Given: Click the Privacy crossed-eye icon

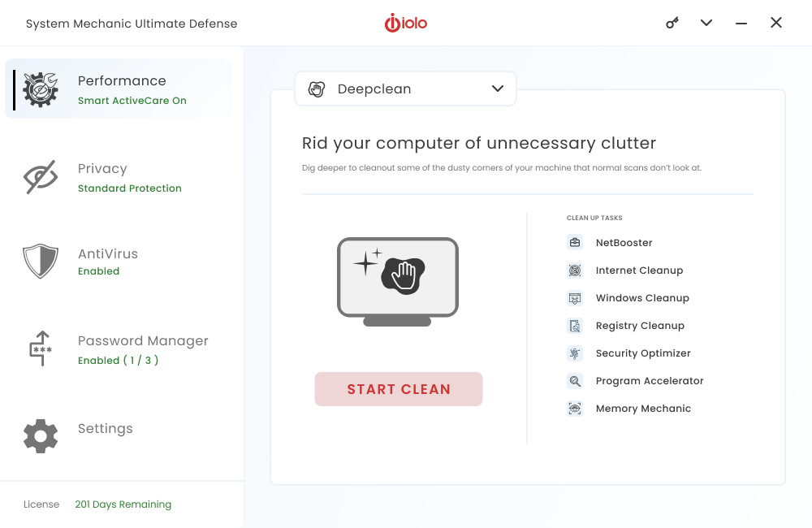Looking at the screenshot, I should click(x=41, y=177).
